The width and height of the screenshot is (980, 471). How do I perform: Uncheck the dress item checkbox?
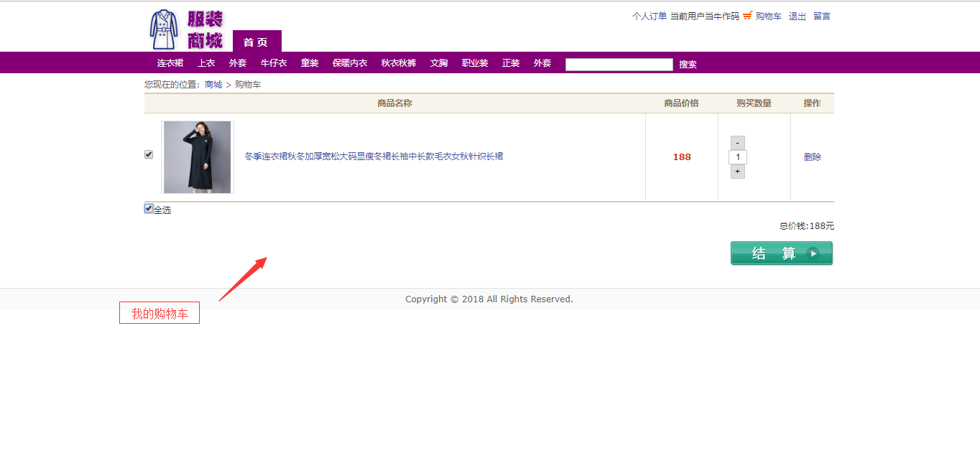pos(149,154)
